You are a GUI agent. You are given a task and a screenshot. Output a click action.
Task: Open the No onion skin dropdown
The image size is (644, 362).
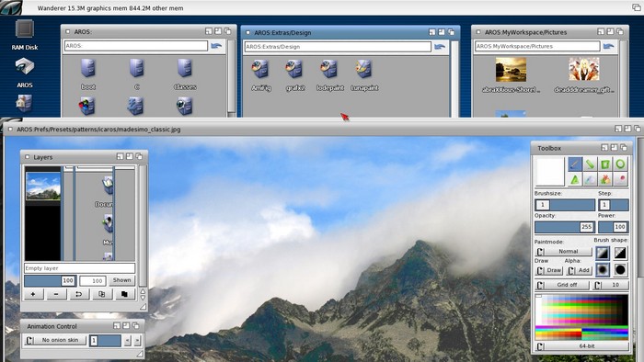[55, 340]
